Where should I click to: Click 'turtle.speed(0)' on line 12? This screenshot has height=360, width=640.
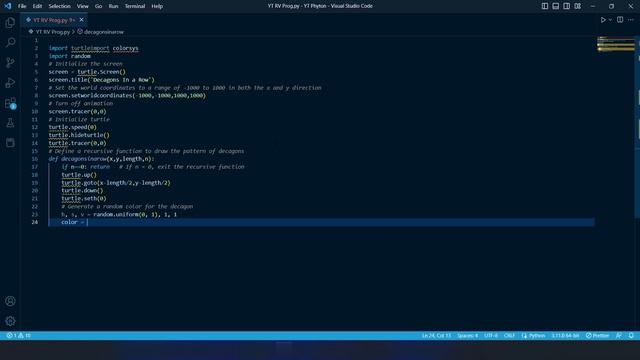[x=73, y=127]
